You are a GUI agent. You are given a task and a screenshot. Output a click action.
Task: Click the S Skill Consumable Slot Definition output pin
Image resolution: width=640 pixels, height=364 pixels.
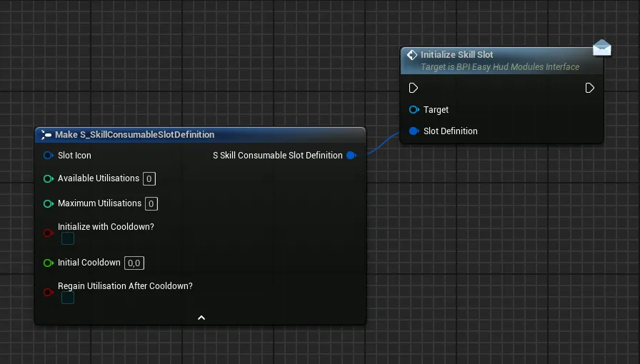tap(351, 156)
